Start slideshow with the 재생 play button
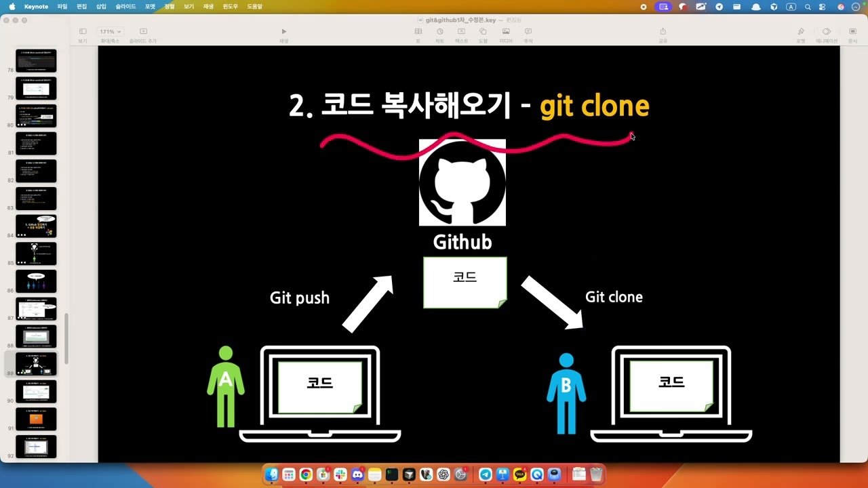 point(283,32)
